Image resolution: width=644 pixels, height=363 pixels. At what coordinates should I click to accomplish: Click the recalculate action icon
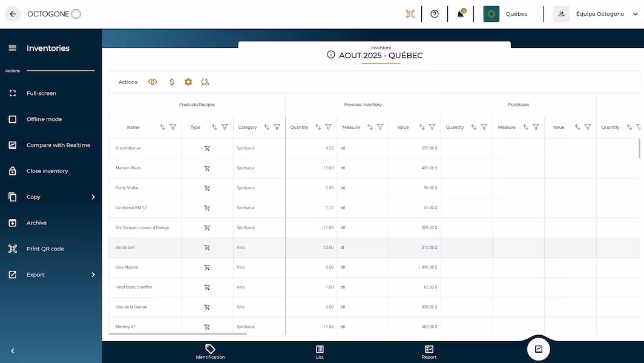[205, 82]
